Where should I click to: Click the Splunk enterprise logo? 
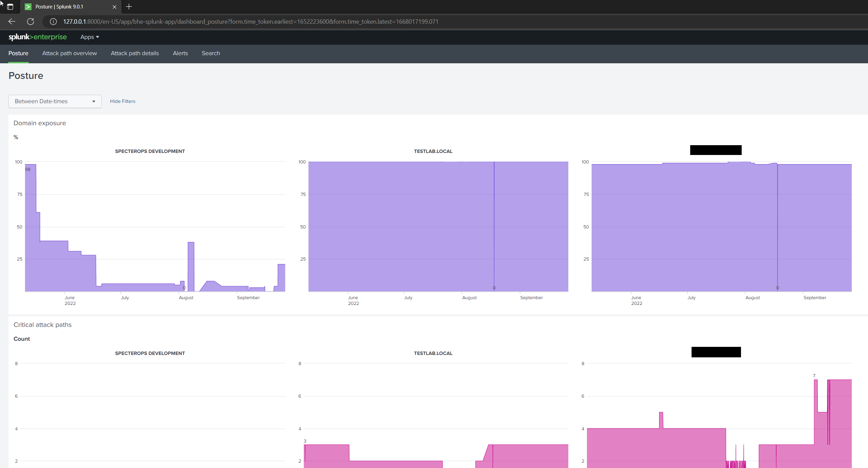pos(38,37)
